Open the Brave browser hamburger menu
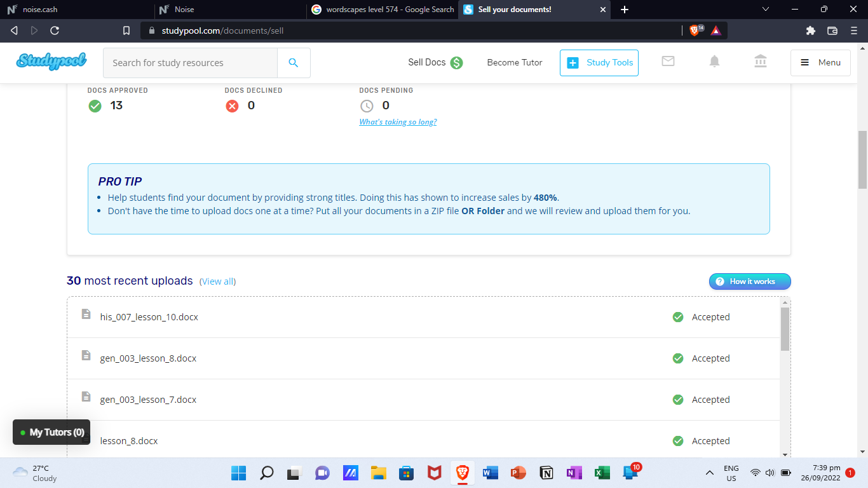The width and height of the screenshot is (868, 488). point(854,30)
